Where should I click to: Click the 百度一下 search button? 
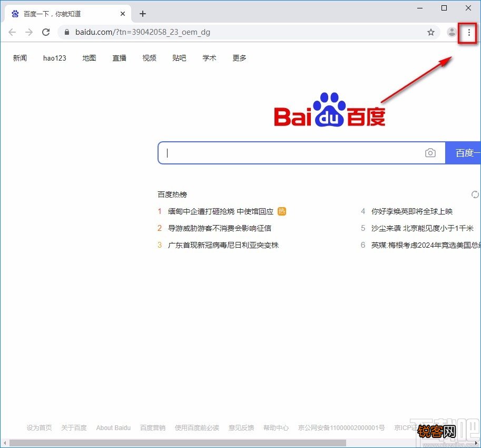point(463,153)
